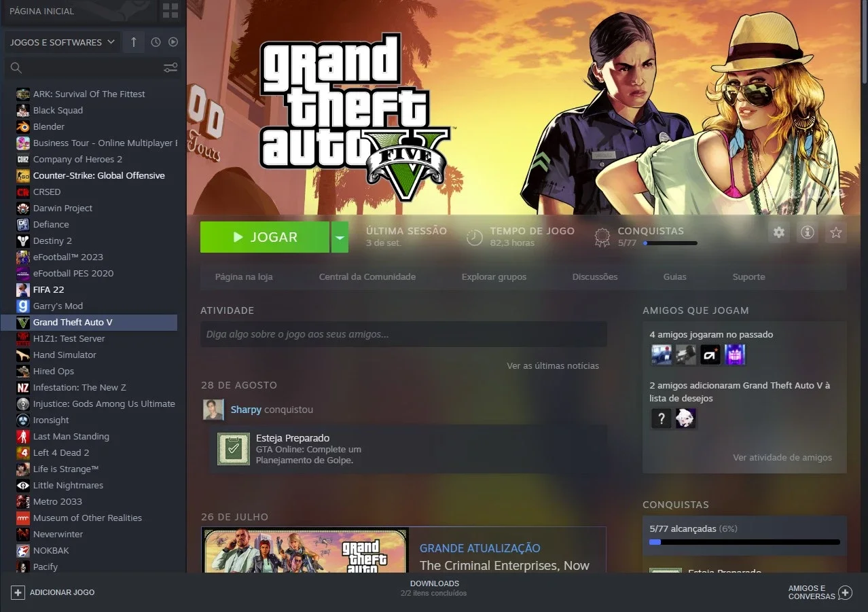The width and height of the screenshot is (868, 612).
Task: Click the Hand Simulator icon
Action: [x=23, y=355]
